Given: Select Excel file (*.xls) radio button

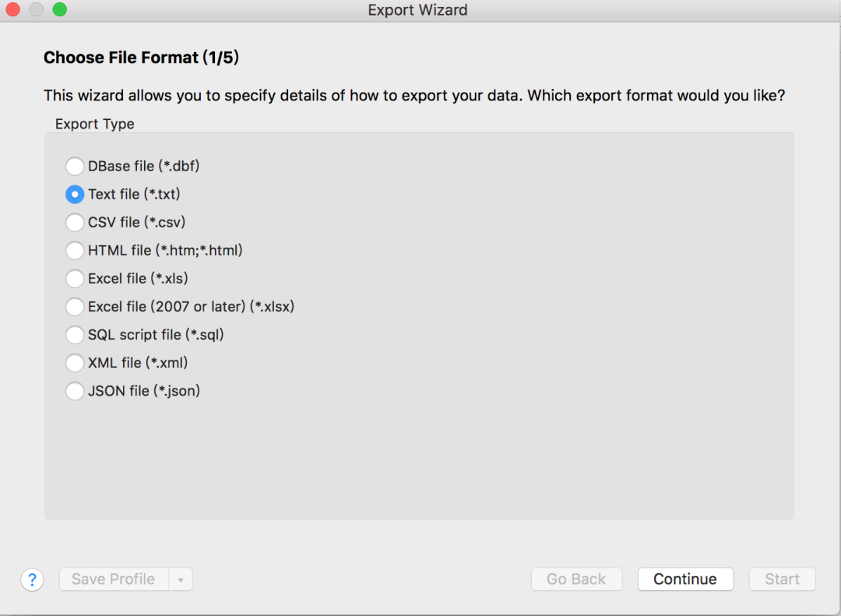Looking at the screenshot, I should click(x=75, y=279).
